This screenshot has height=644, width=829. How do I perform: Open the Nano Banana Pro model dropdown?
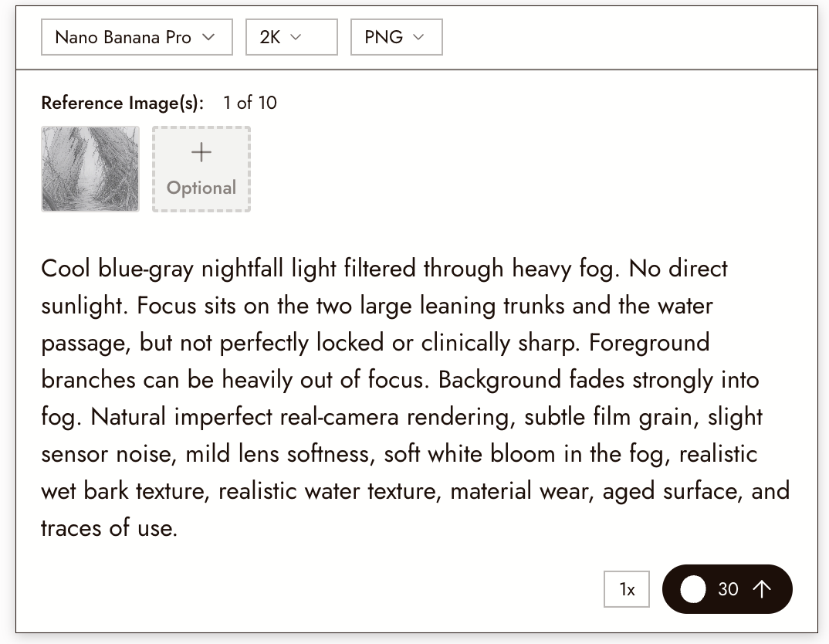point(137,37)
